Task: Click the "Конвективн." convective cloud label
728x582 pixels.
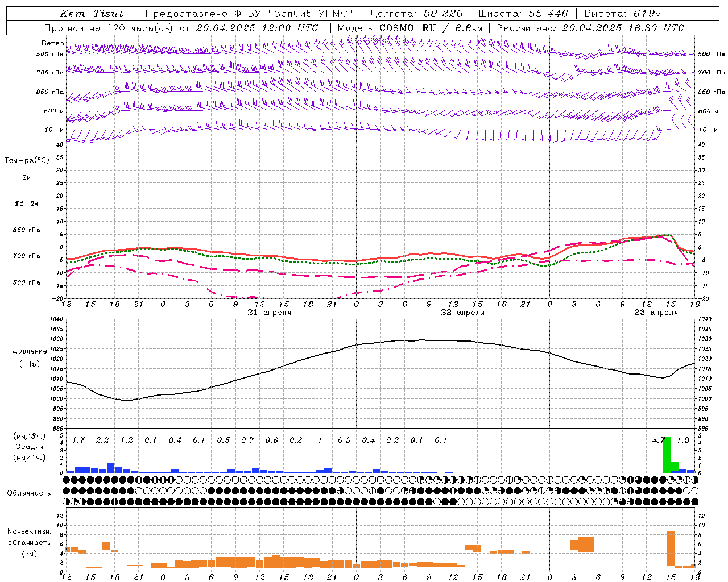Action: (x=29, y=531)
